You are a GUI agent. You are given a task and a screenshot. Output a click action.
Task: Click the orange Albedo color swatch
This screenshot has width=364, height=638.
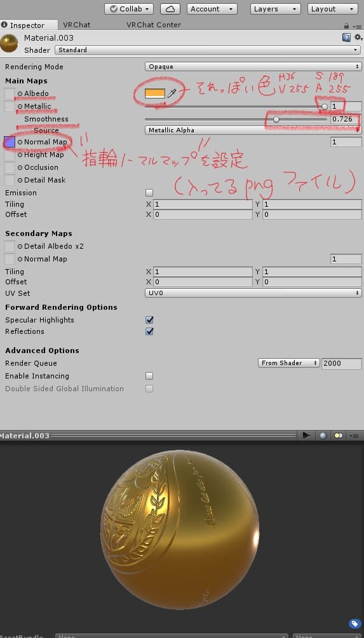click(x=155, y=94)
